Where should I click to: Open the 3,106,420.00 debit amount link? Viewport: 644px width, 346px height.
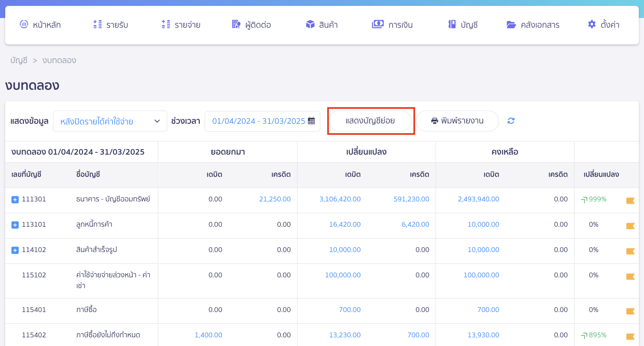340,199
